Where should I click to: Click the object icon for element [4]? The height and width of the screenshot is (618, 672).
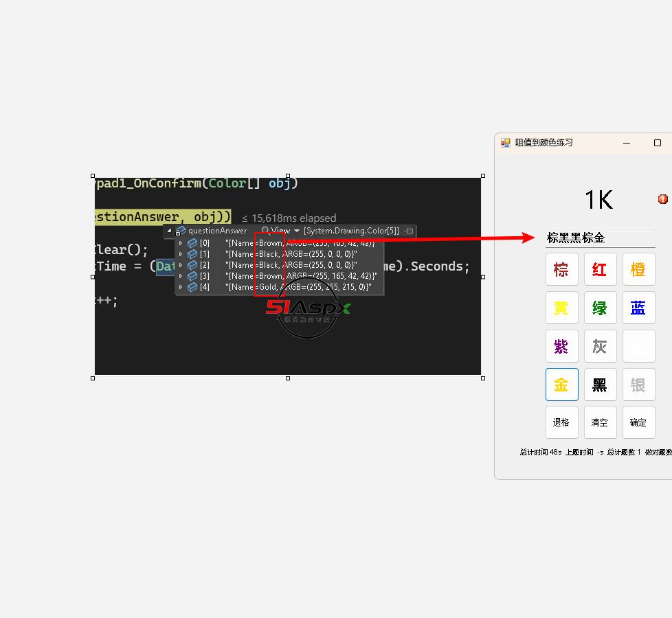tap(192, 287)
